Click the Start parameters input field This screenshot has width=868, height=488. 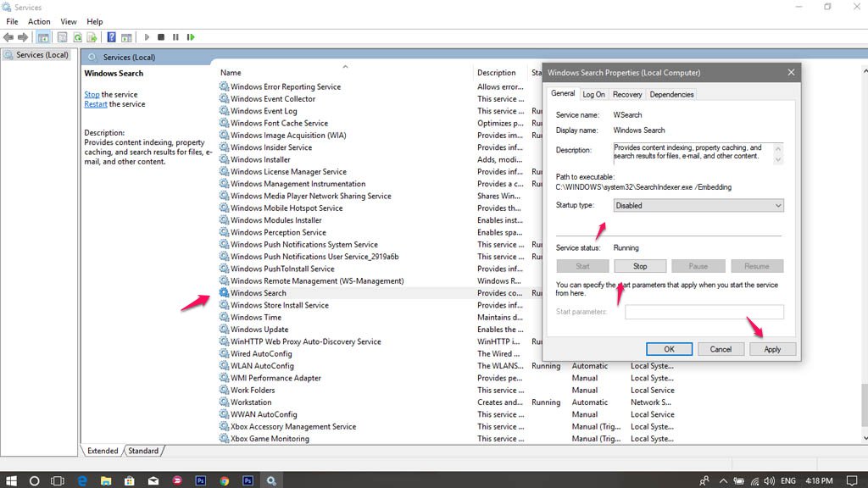pyautogui.click(x=704, y=312)
